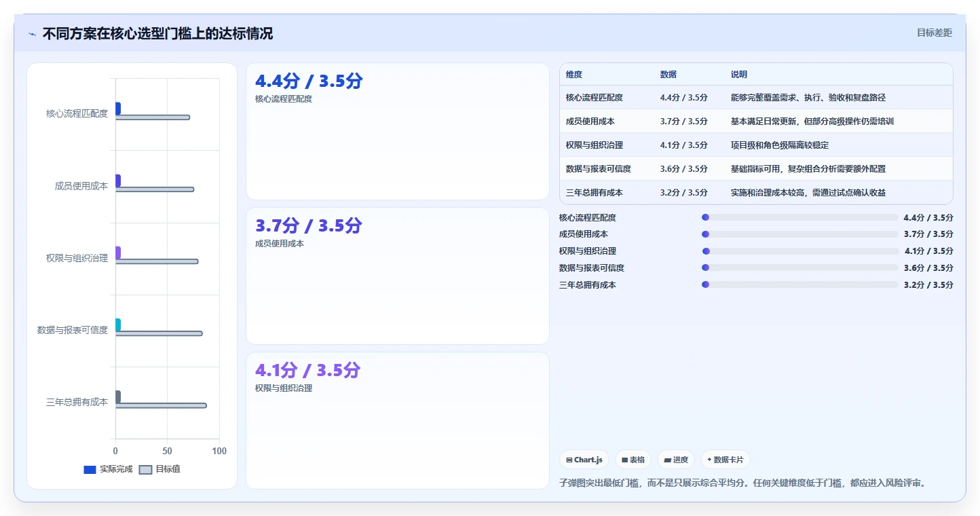Viewport: 980px width, 516px height.
Task: Click the 三年总拥有成本 progress list label
Action: point(588,285)
